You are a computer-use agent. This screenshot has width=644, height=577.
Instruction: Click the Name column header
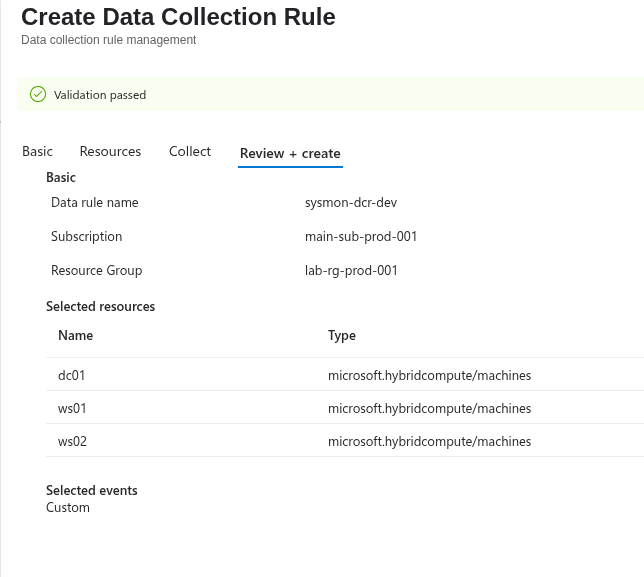coord(76,335)
